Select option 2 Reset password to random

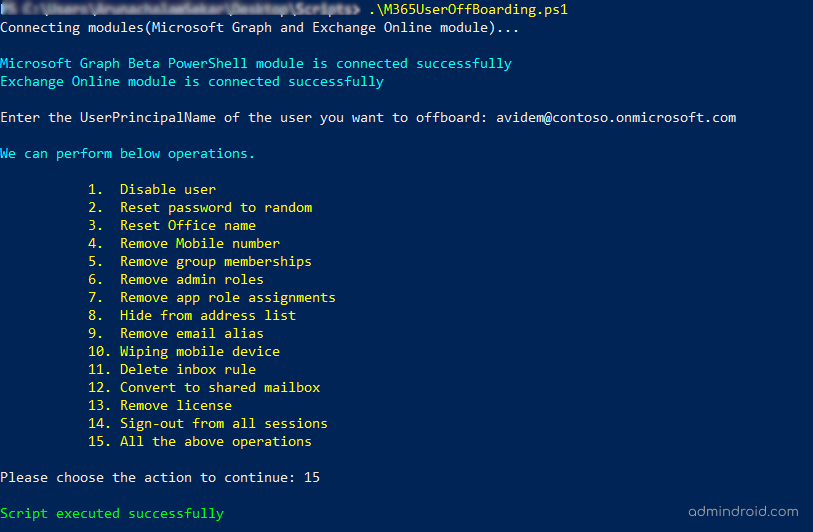pos(215,207)
